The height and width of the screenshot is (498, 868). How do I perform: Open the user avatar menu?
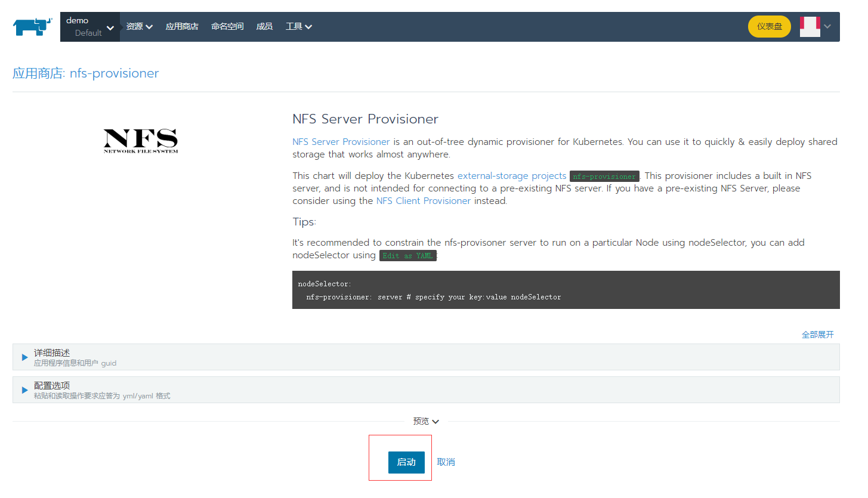click(810, 26)
